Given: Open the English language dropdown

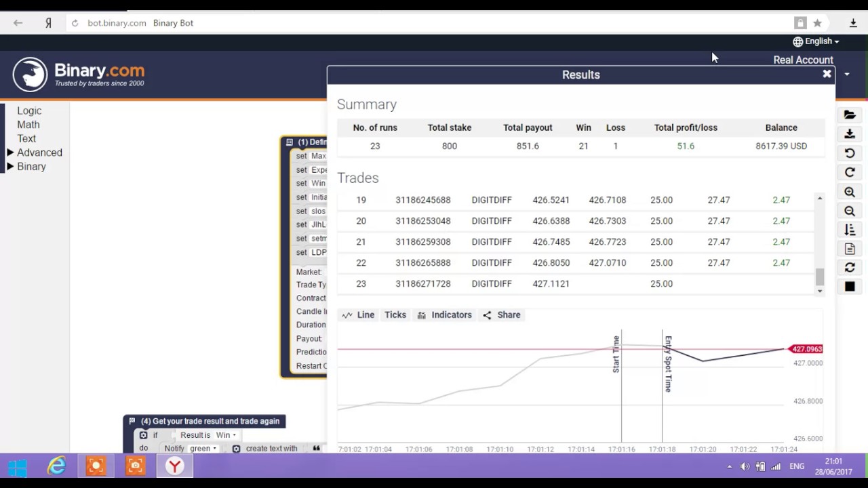Looking at the screenshot, I should click(816, 41).
